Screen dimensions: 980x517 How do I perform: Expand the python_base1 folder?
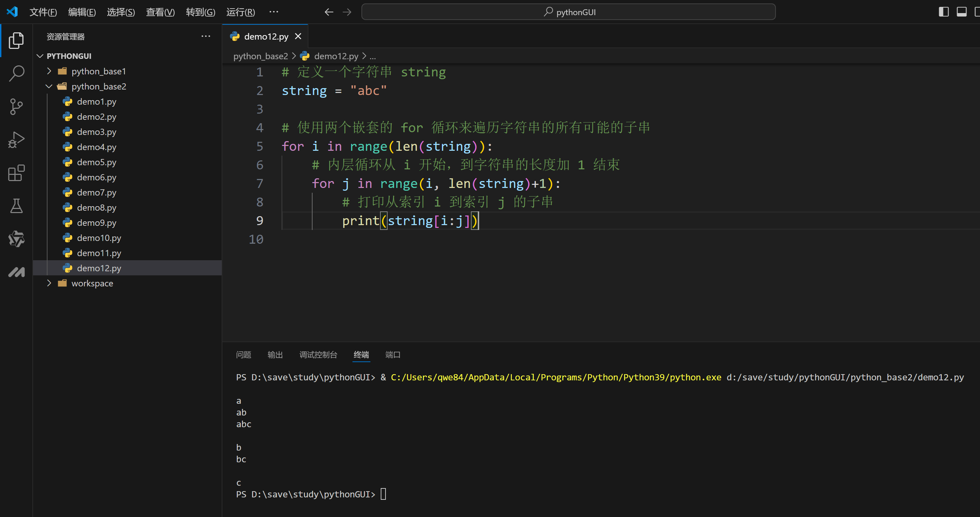(49, 71)
